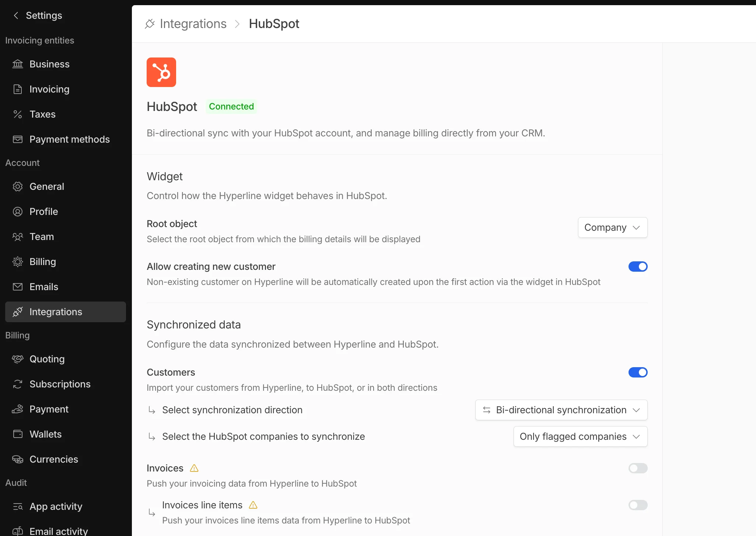
Task: Click the HubSpot logo icon
Action: (x=161, y=72)
